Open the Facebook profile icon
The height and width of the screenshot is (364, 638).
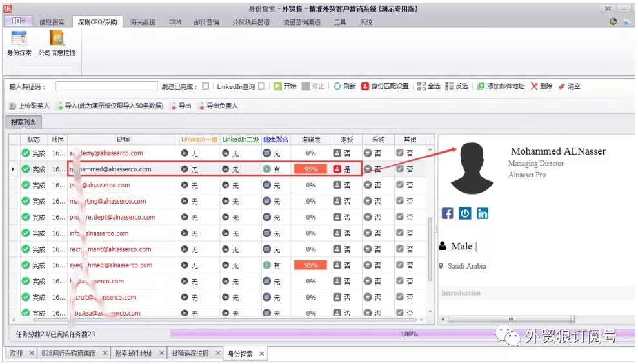click(x=447, y=213)
